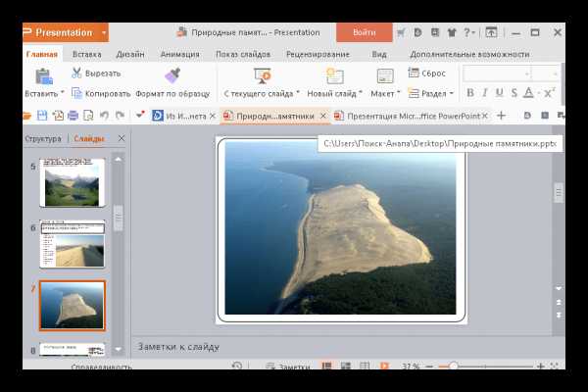Click the Layout (Макет) icon
Viewport: 588px width, 392px height.
(385, 76)
